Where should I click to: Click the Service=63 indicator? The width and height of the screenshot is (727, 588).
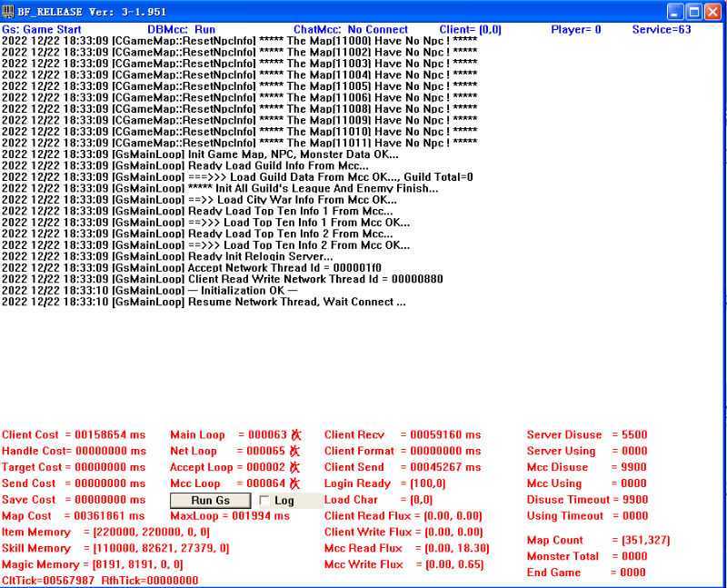click(x=661, y=30)
